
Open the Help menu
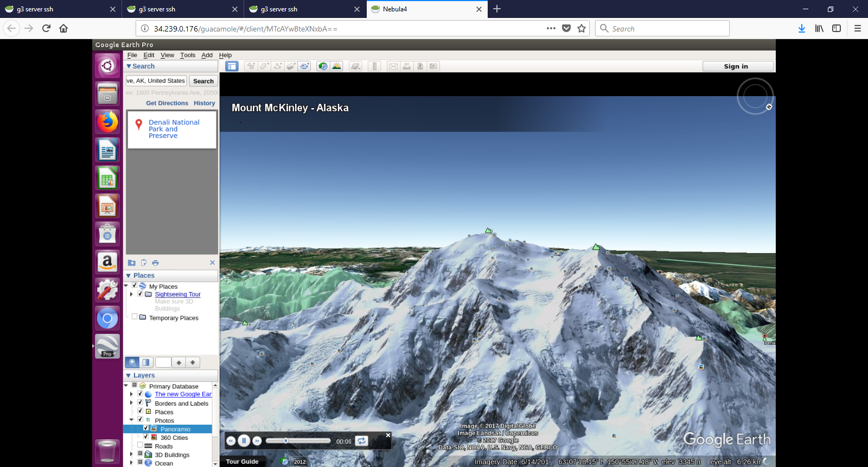pyautogui.click(x=225, y=55)
